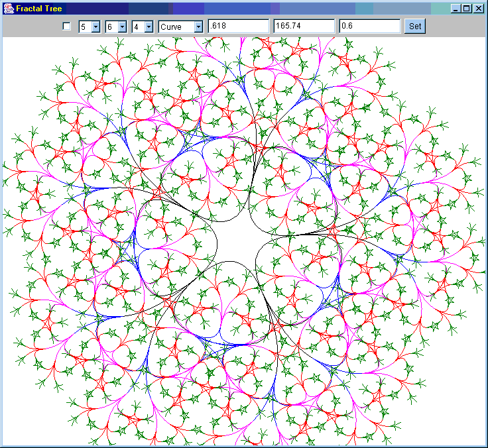The image size is (488, 448).
Task: Minimize the Fractal Tree window
Action: click(x=456, y=9)
